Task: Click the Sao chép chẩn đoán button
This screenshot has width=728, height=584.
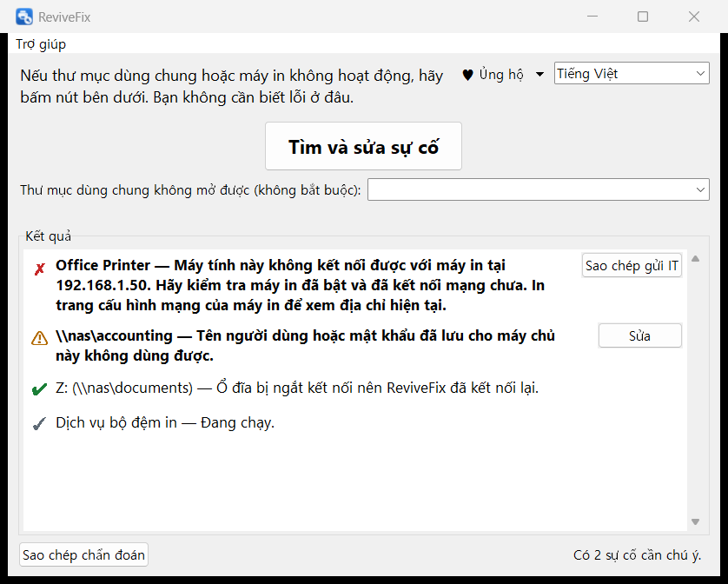Action: [83, 554]
